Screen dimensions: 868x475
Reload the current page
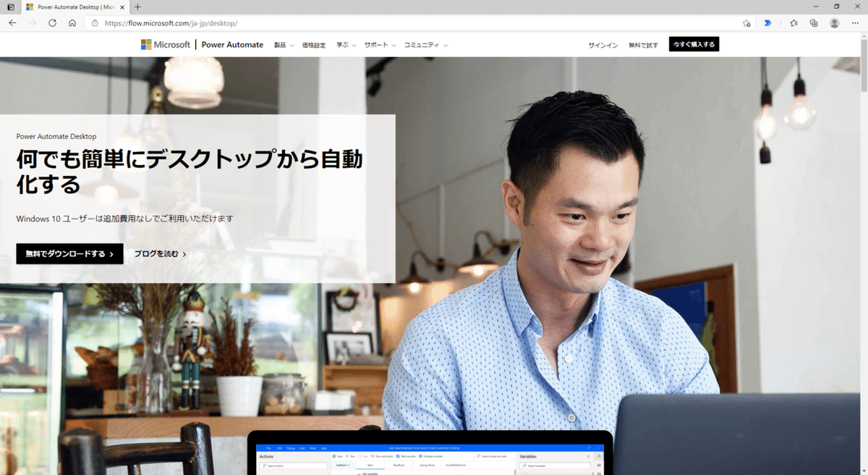click(x=52, y=23)
